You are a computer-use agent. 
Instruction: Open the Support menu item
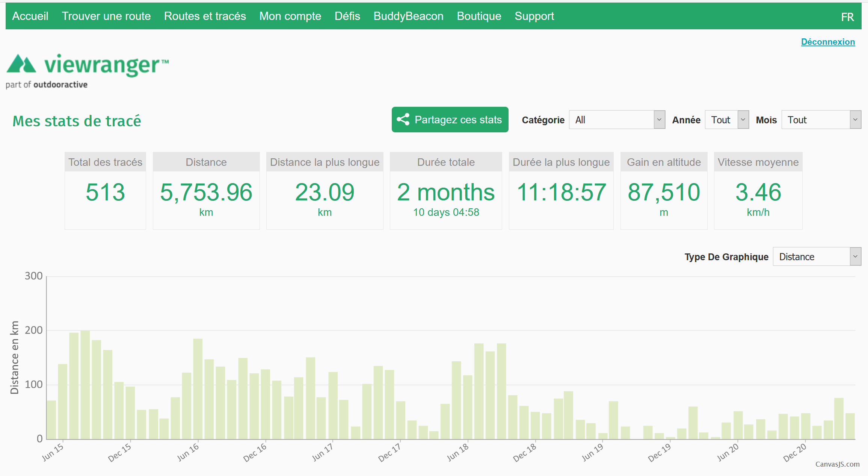pos(534,16)
